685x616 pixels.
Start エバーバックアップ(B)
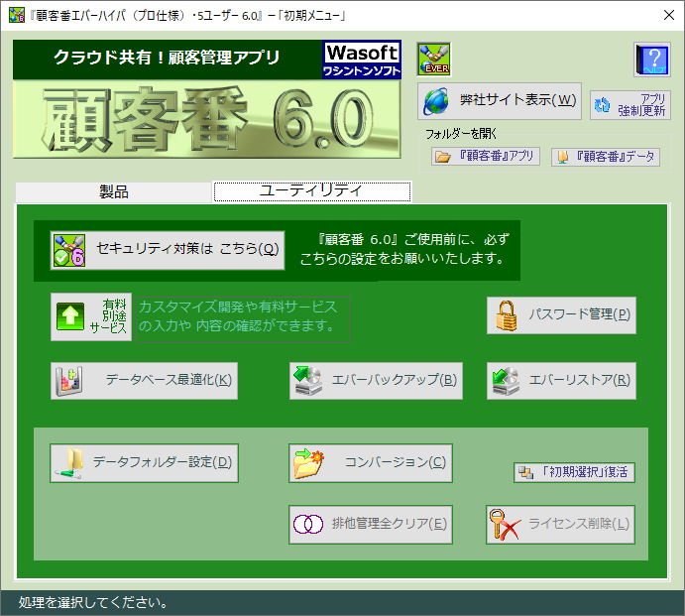(x=376, y=380)
